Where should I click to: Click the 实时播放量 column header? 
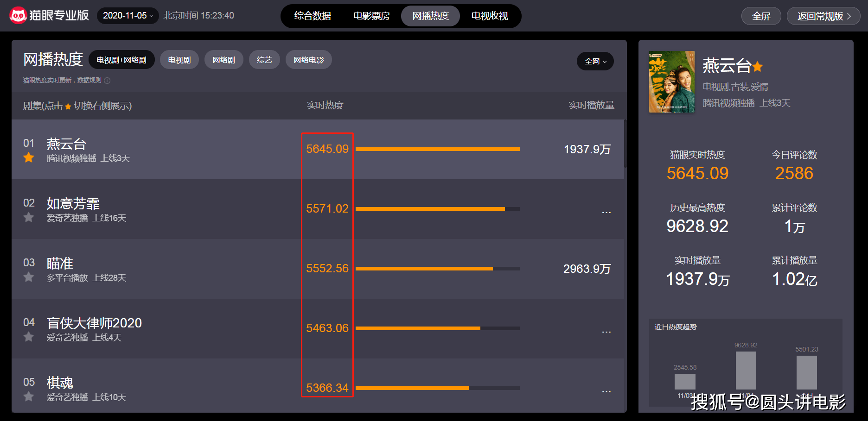(591, 106)
